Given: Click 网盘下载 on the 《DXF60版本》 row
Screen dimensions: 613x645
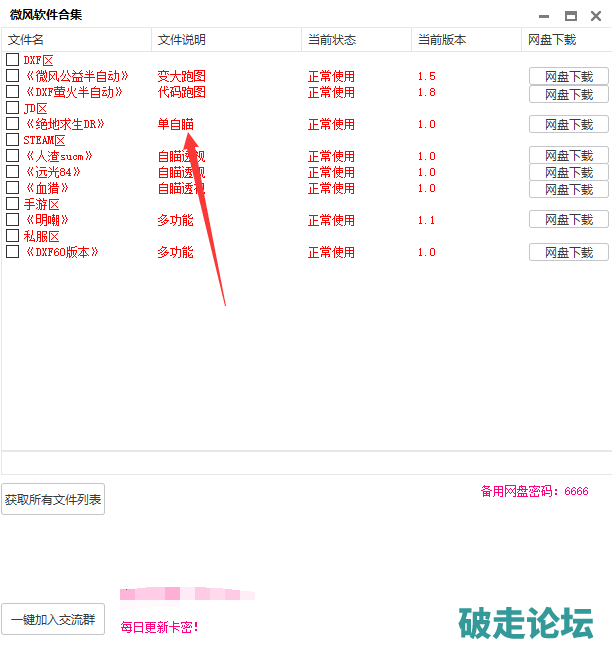Looking at the screenshot, I should pos(568,253).
